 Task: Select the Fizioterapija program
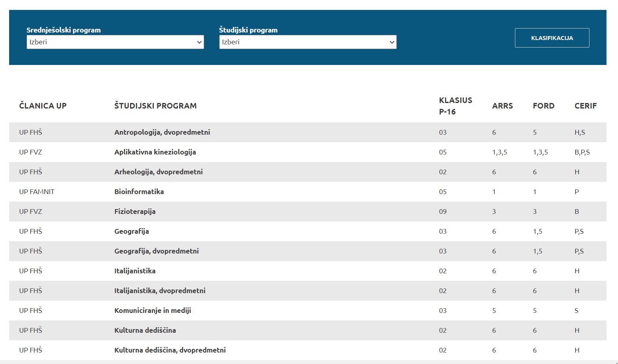point(135,212)
